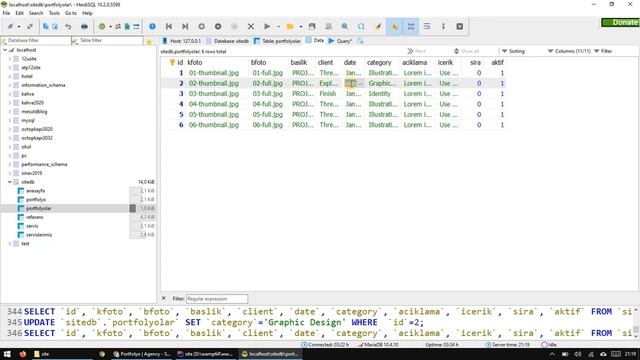Screen dimensions: 640x360
Task: Click the Find text magnifier icon
Action: point(344,27)
